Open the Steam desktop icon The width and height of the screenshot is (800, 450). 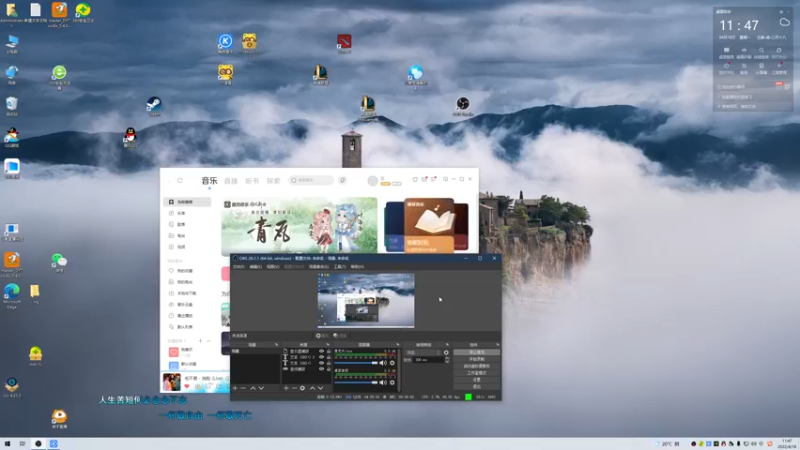click(x=154, y=106)
